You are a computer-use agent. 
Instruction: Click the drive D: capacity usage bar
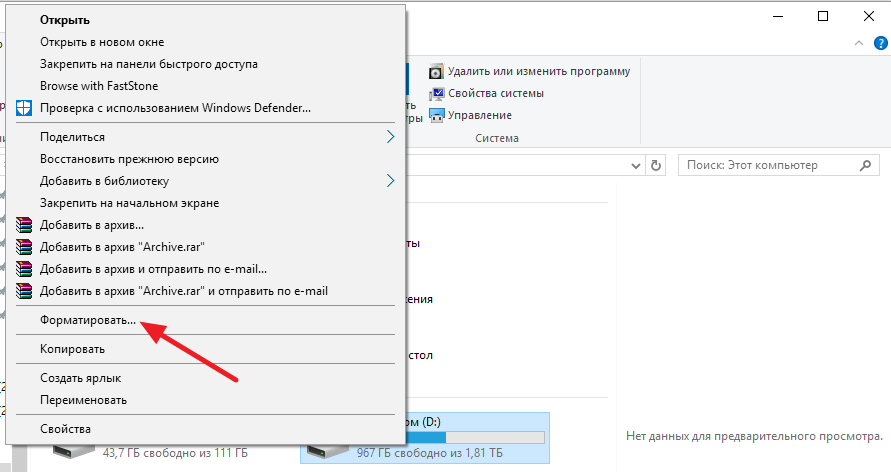click(474, 437)
